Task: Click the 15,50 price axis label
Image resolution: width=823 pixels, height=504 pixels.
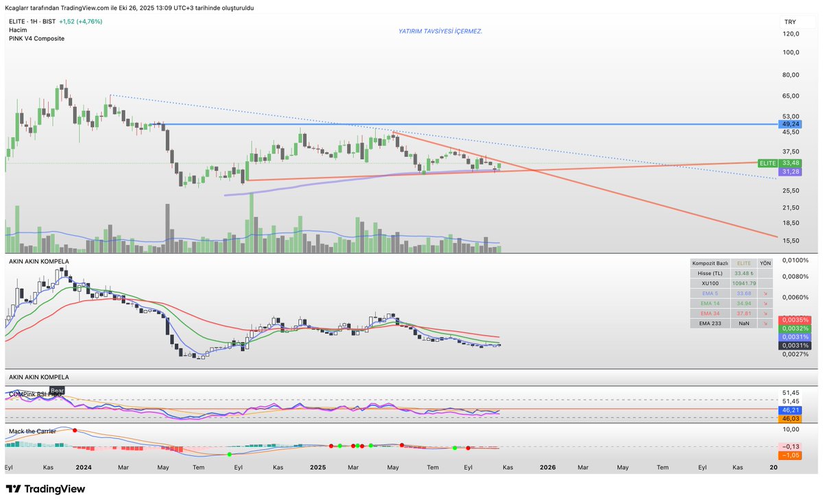Action: 791,241
